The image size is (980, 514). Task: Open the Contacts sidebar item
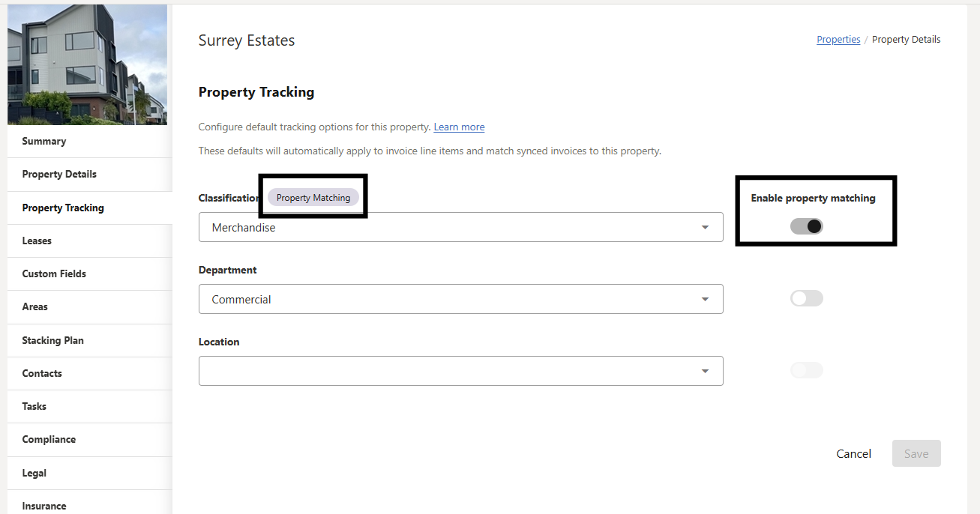pyautogui.click(x=42, y=373)
